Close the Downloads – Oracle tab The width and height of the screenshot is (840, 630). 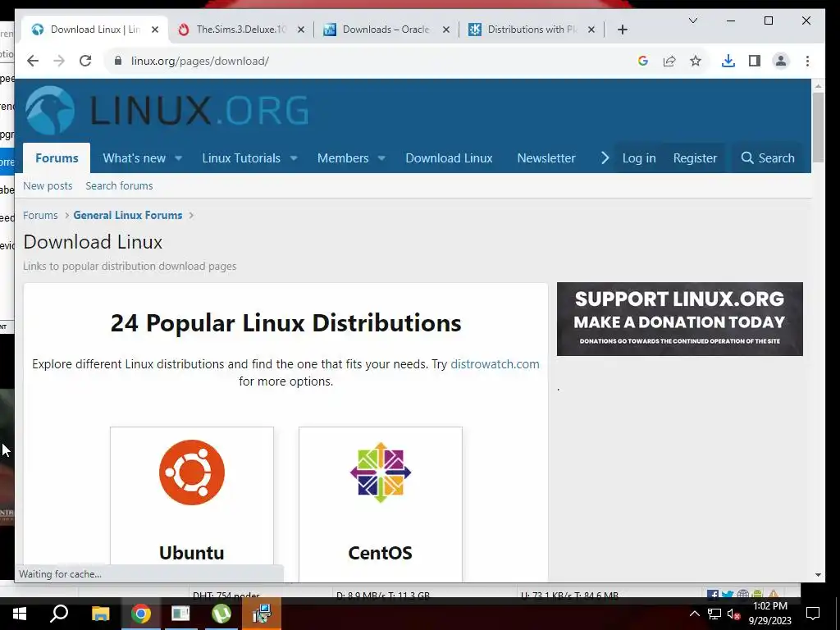click(445, 30)
